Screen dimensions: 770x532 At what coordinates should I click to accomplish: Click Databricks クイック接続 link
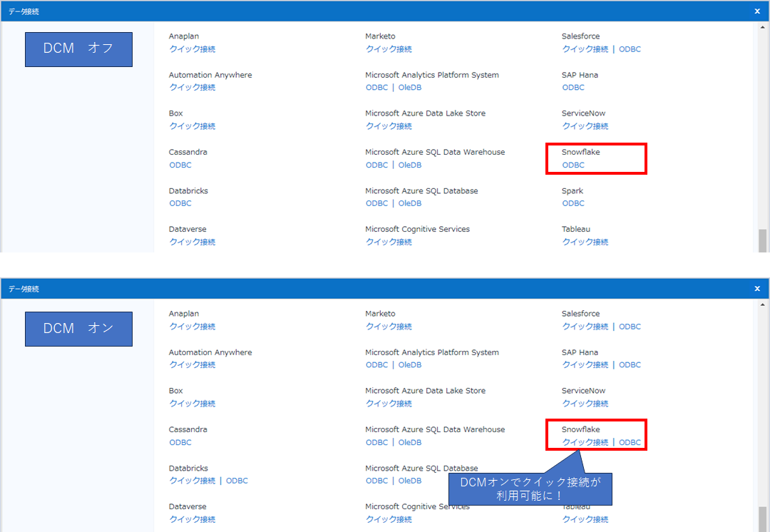click(192, 481)
